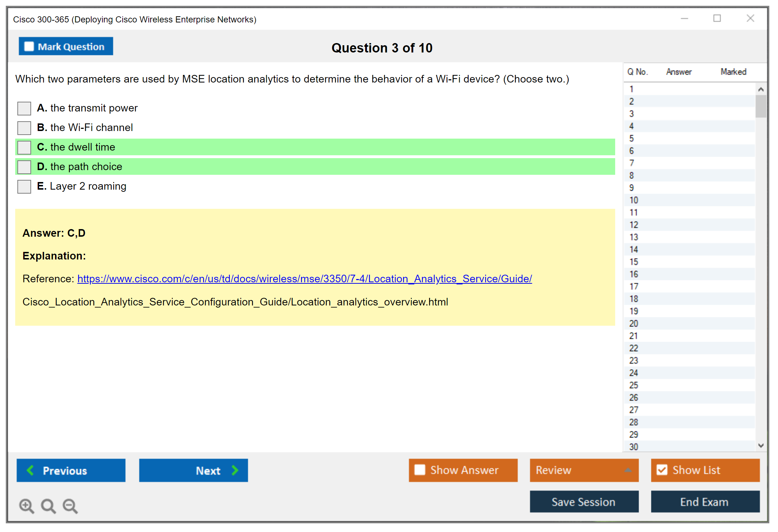This screenshot has width=778, height=532.
Task: Select question 10 in the list
Action: 634,200
